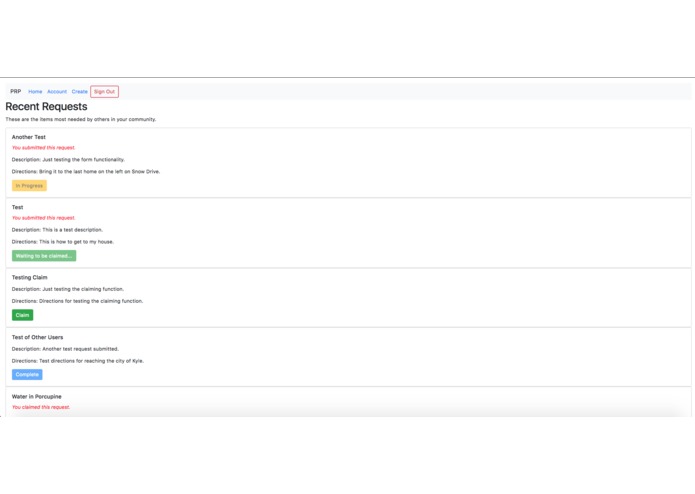Click 'You submitted this request' under Another Test
Viewport: 695px width, 494px height.
(x=43, y=148)
